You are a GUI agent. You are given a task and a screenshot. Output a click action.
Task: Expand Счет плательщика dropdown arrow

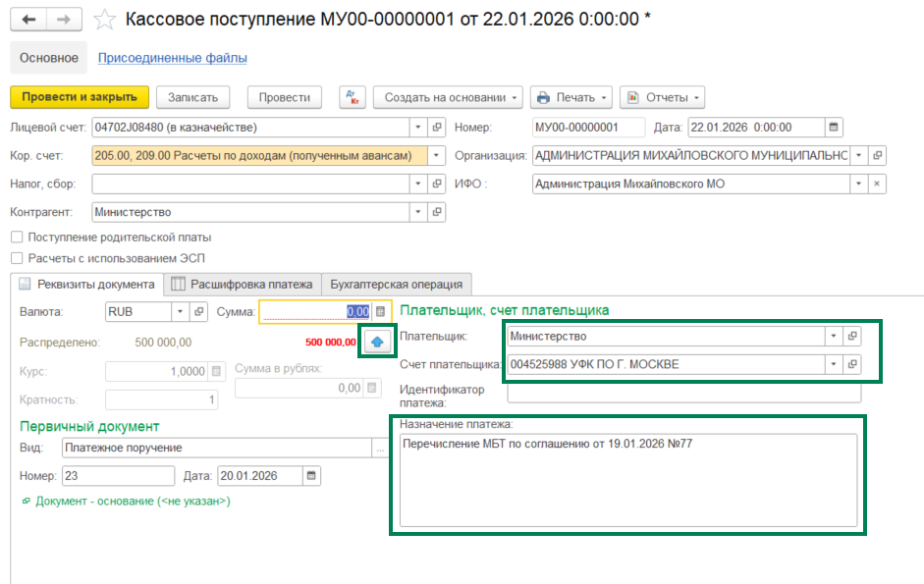coord(834,364)
